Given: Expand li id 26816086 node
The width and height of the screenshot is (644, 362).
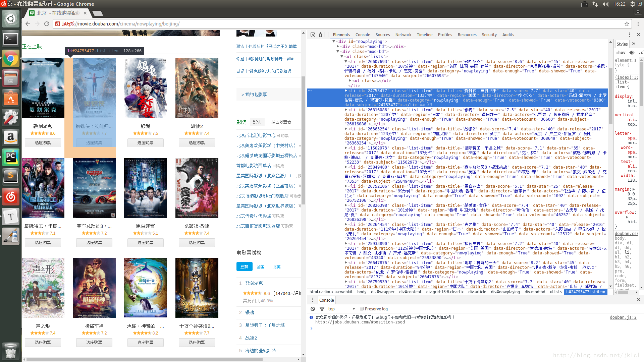Looking at the screenshot, I should (x=346, y=110).
